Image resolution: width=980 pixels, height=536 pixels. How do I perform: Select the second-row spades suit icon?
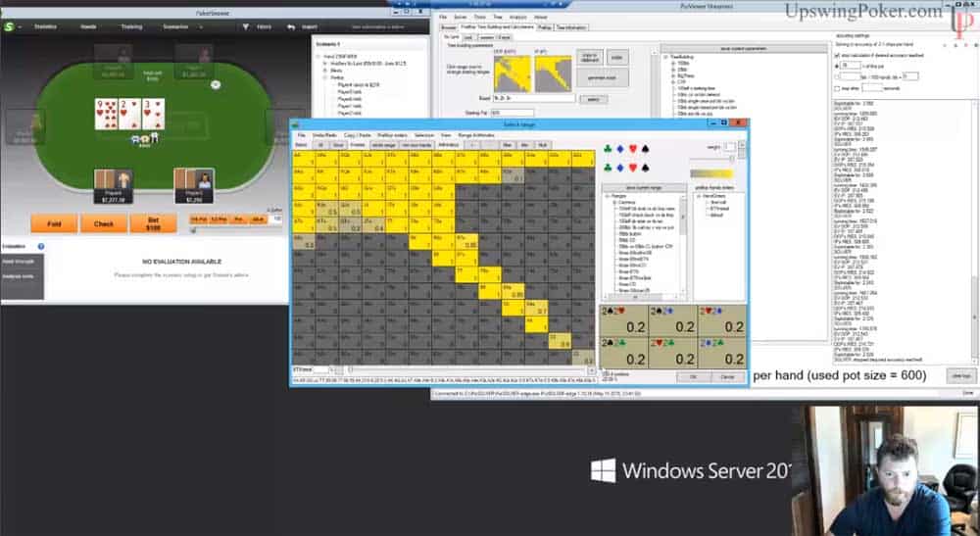pos(645,168)
